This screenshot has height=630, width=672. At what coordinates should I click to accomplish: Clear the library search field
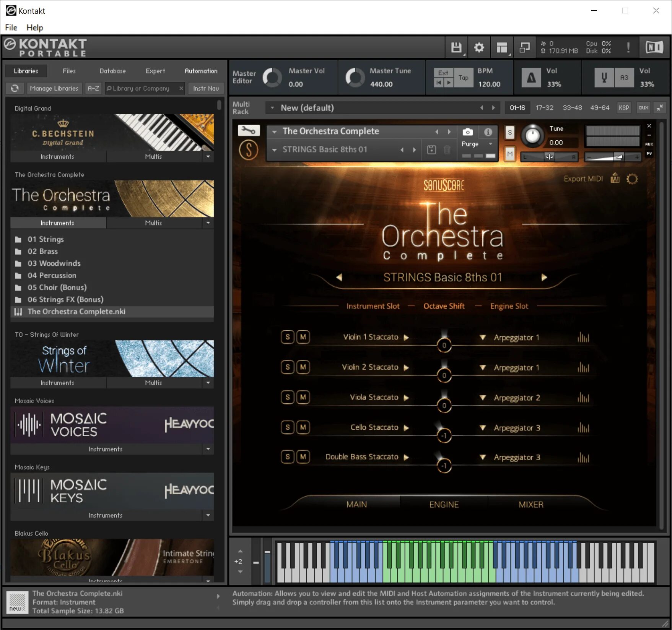(x=181, y=88)
